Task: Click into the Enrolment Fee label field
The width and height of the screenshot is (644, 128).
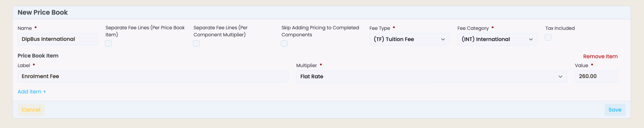Action: click(153, 77)
